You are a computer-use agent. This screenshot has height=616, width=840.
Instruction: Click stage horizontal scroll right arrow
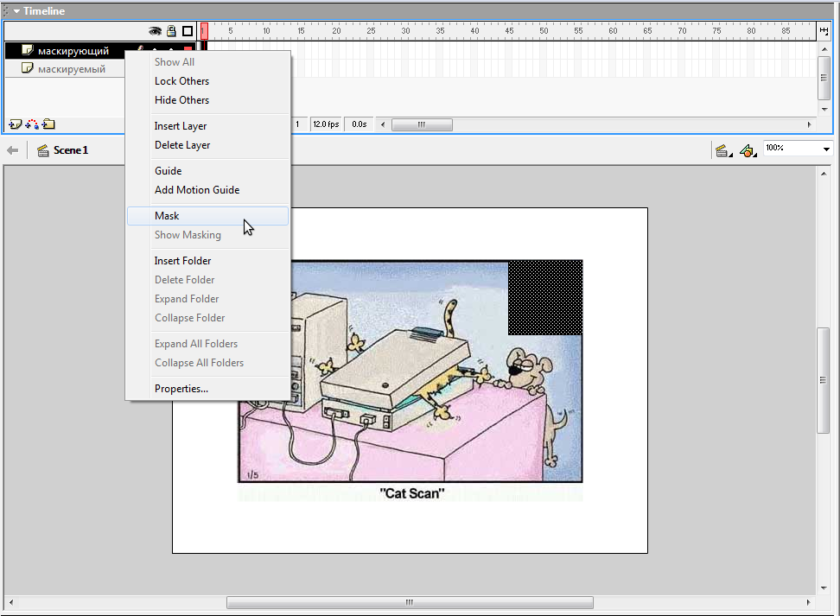click(x=808, y=603)
